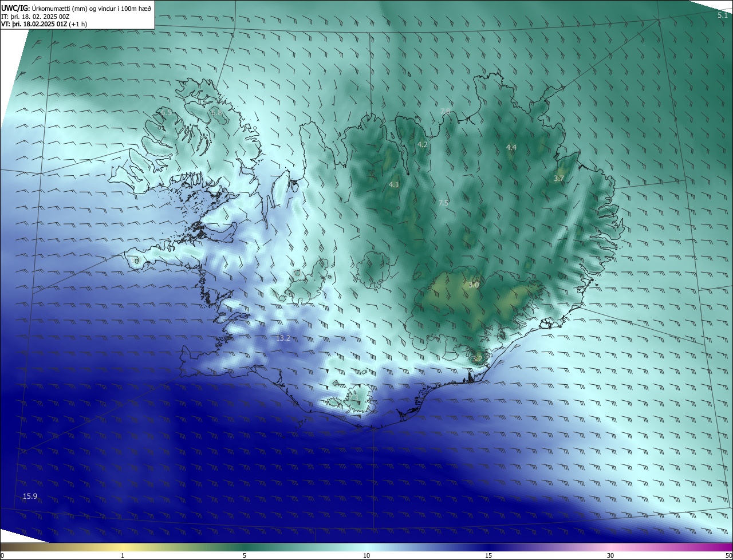Click the 15.9 value label over the ocean
Screen dimensions: 733x560
pyautogui.click(x=30, y=496)
